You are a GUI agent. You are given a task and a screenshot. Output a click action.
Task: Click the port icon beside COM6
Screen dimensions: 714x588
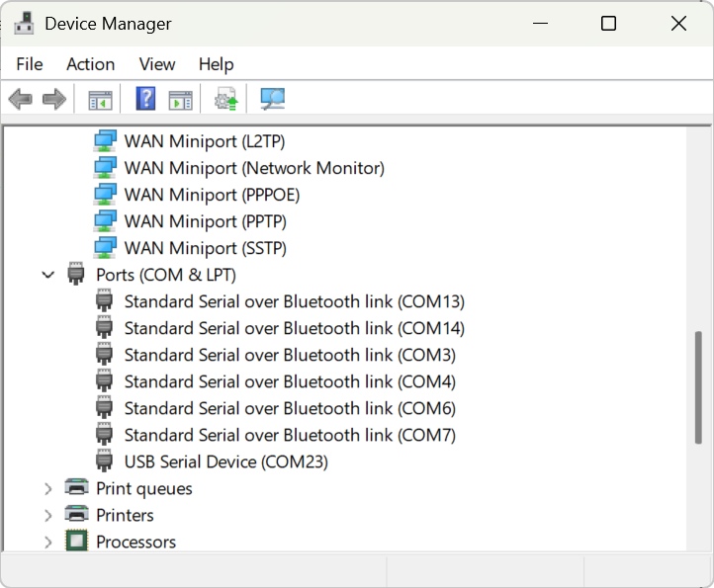[x=104, y=407]
